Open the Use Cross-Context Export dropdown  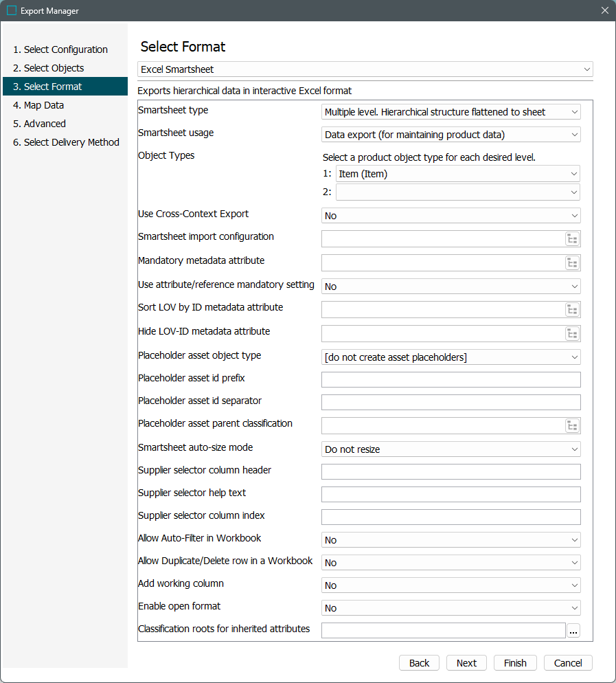coord(451,216)
